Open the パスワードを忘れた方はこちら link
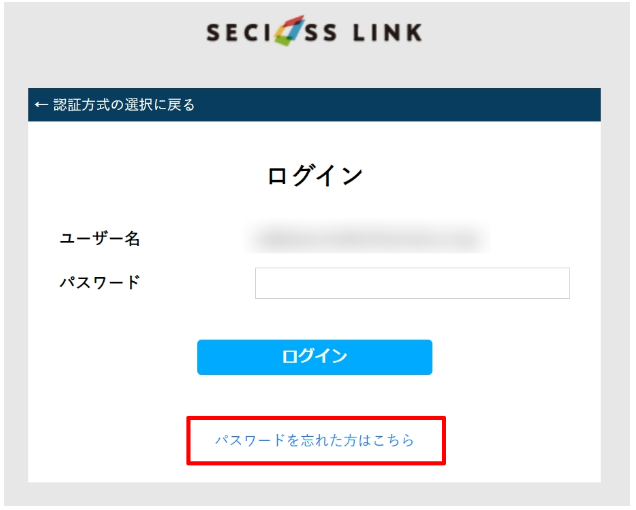Image resolution: width=636 pixels, height=510 pixels. [314, 440]
